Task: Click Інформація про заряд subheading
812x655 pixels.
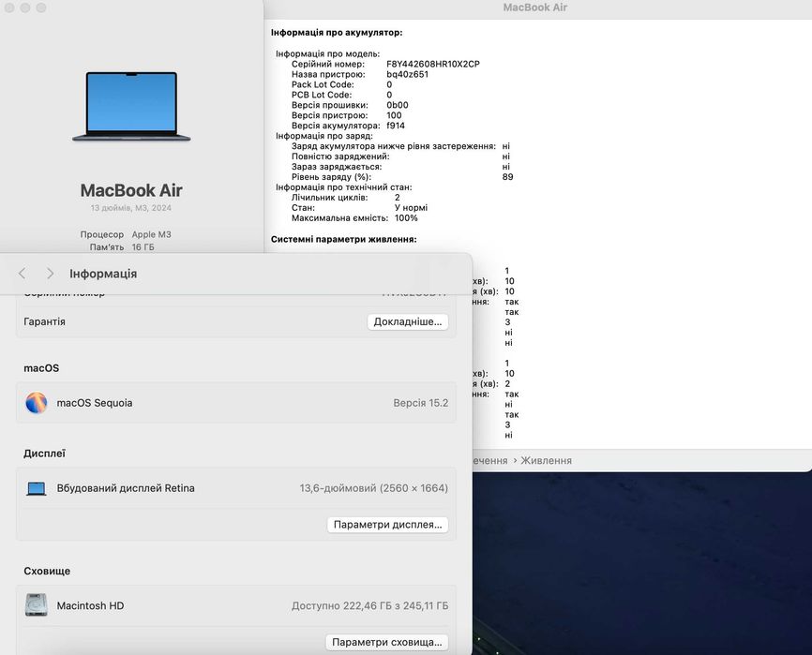Action: click(x=324, y=136)
